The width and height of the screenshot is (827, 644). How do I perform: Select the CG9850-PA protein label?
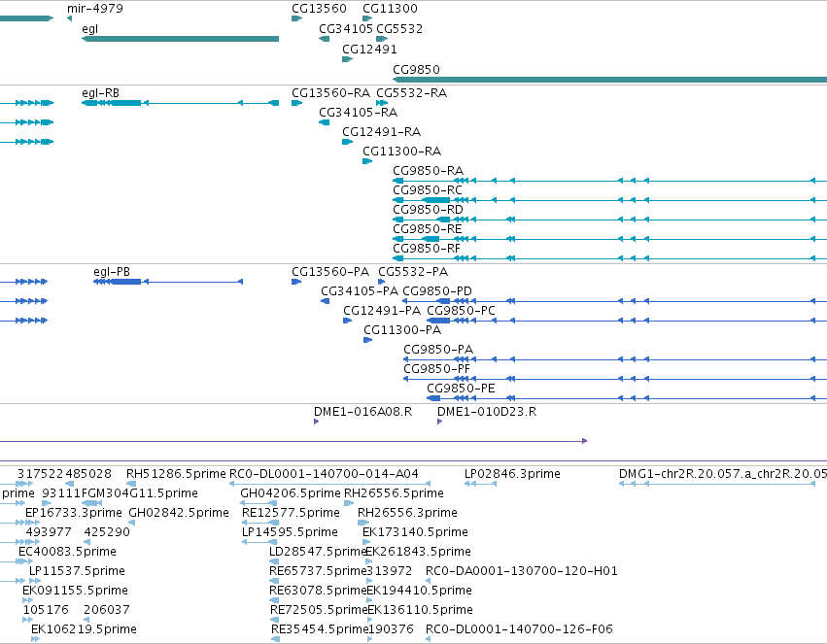coord(438,350)
